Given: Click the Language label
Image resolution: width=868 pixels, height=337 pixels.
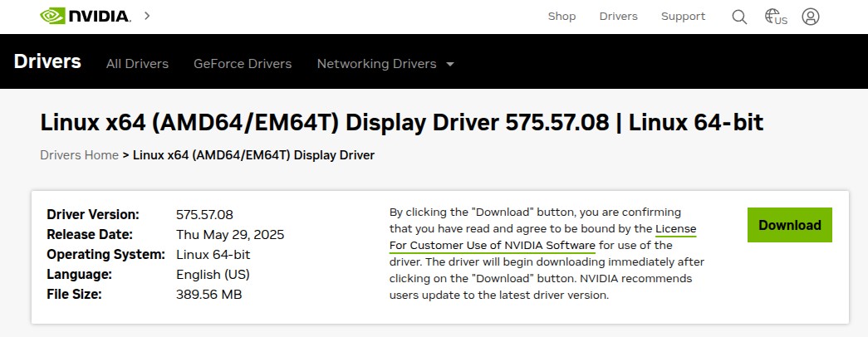Looking at the screenshot, I should coord(79,275).
